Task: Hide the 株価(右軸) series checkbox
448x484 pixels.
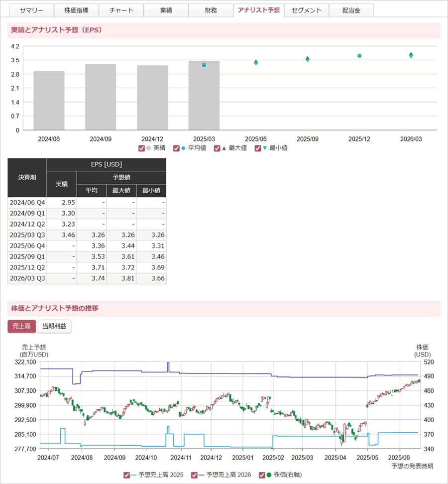Action: point(262,475)
